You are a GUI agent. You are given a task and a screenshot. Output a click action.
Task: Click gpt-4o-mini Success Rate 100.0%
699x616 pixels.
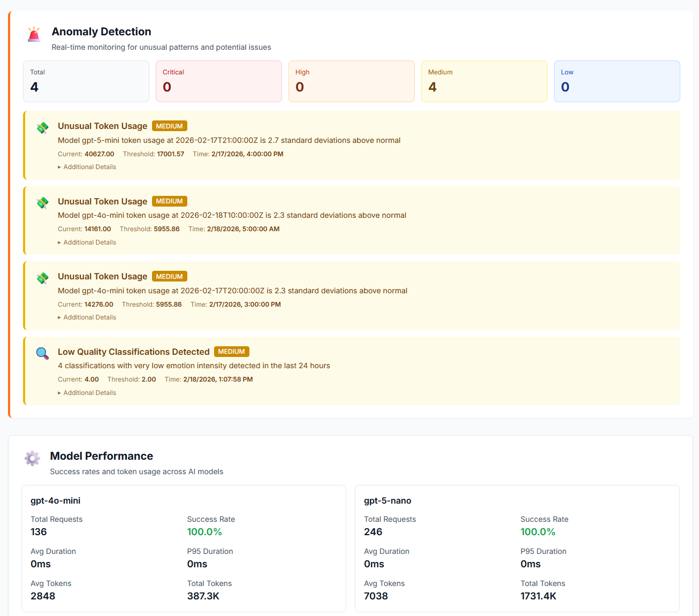pos(204,532)
